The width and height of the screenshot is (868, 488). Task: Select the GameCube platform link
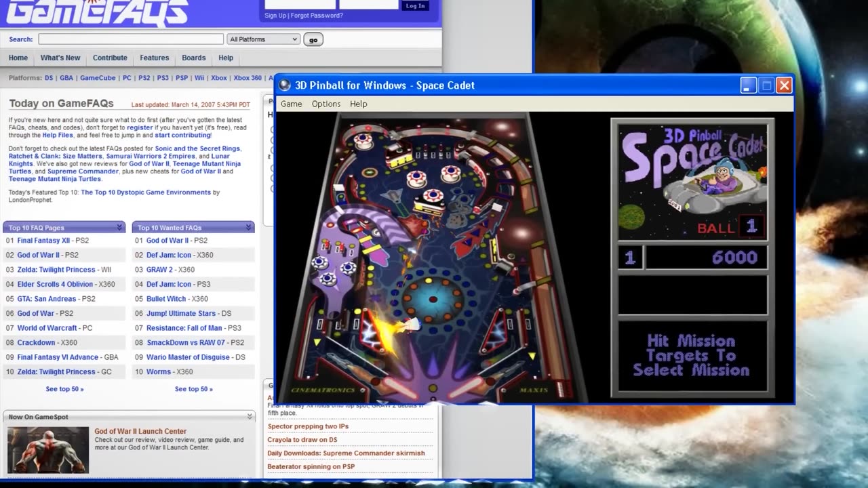point(98,78)
